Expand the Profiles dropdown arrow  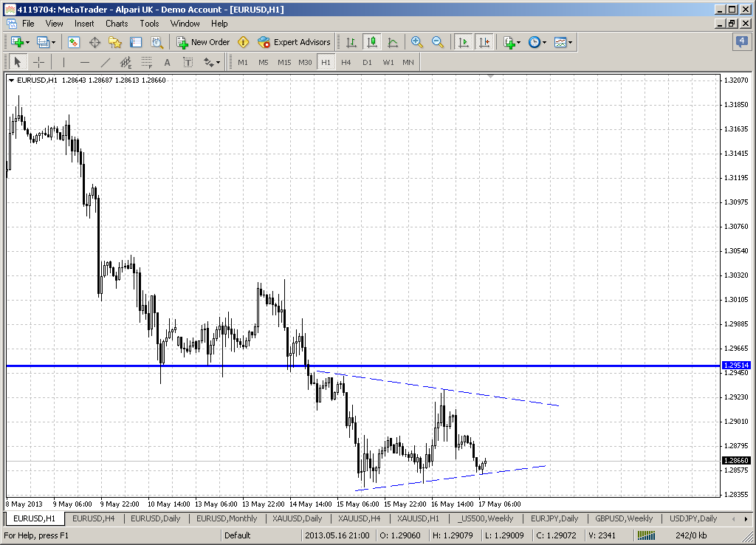click(53, 42)
